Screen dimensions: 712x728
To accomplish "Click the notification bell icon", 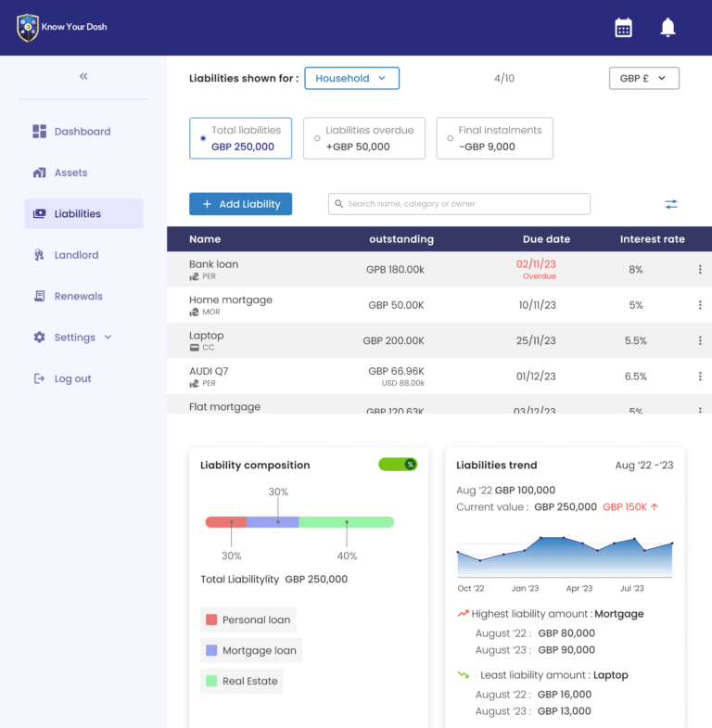I will [x=667, y=28].
